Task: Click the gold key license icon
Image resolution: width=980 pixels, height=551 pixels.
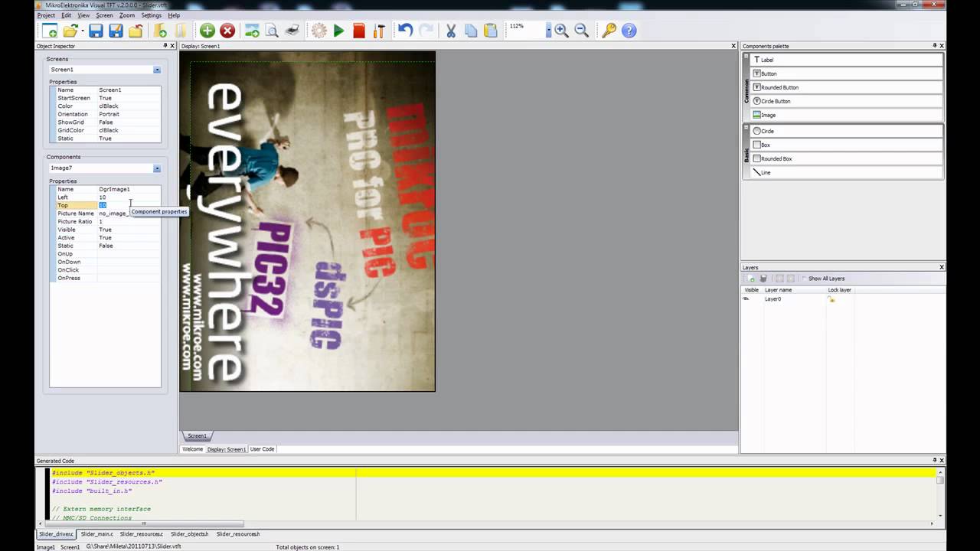Action: (609, 31)
